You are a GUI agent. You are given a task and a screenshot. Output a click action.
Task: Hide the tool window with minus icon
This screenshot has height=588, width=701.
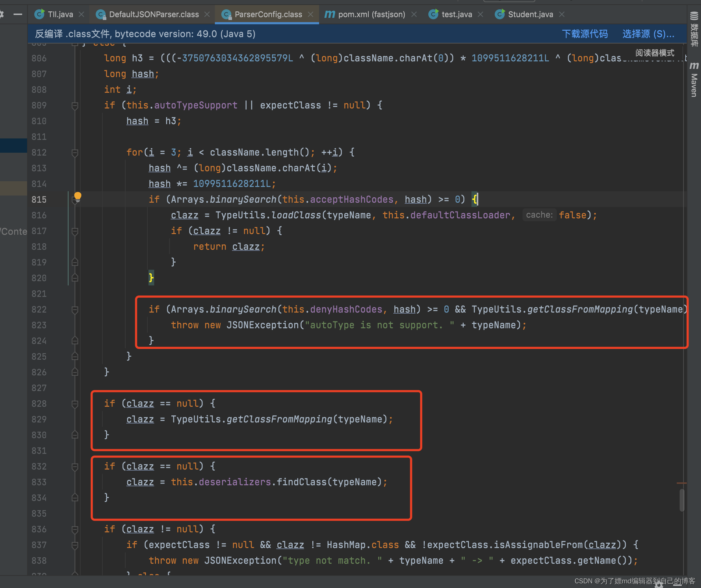(x=18, y=14)
